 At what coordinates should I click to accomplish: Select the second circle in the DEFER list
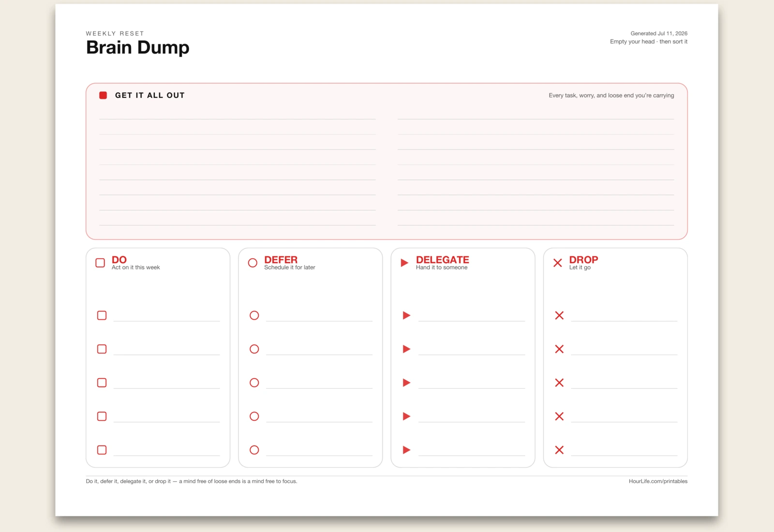pyautogui.click(x=254, y=349)
